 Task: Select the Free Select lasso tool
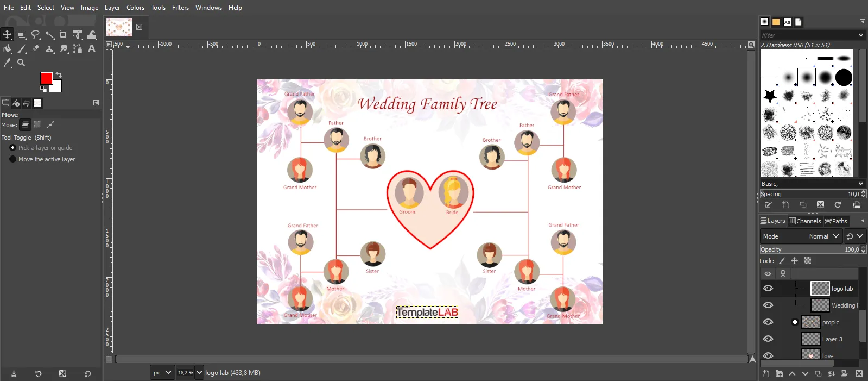[35, 35]
